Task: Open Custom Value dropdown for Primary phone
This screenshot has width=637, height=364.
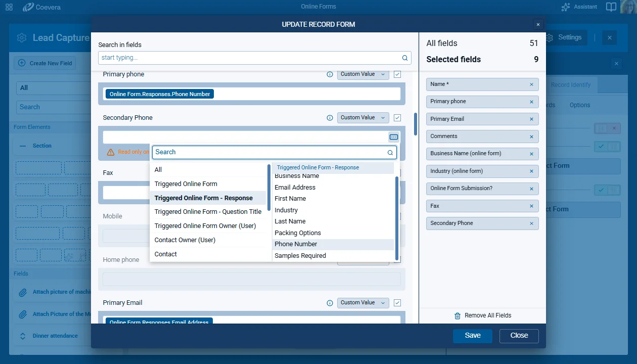Action: coord(363,74)
